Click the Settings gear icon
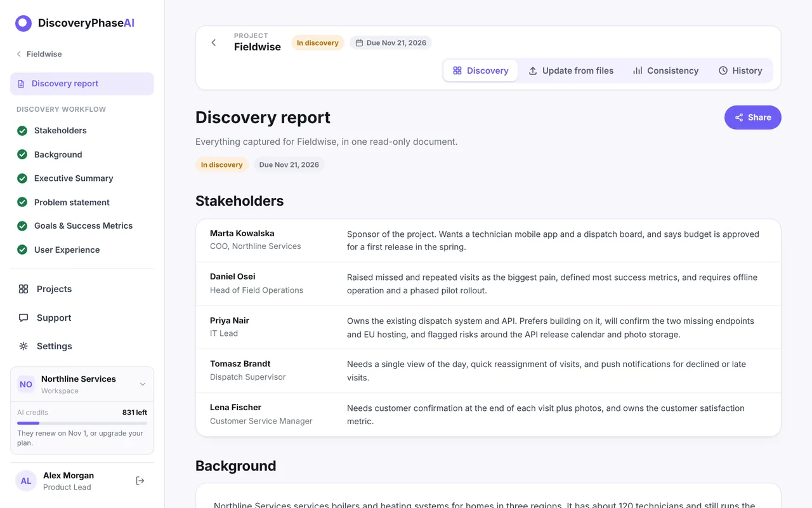This screenshot has width=812, height=508. pos(23,346)
